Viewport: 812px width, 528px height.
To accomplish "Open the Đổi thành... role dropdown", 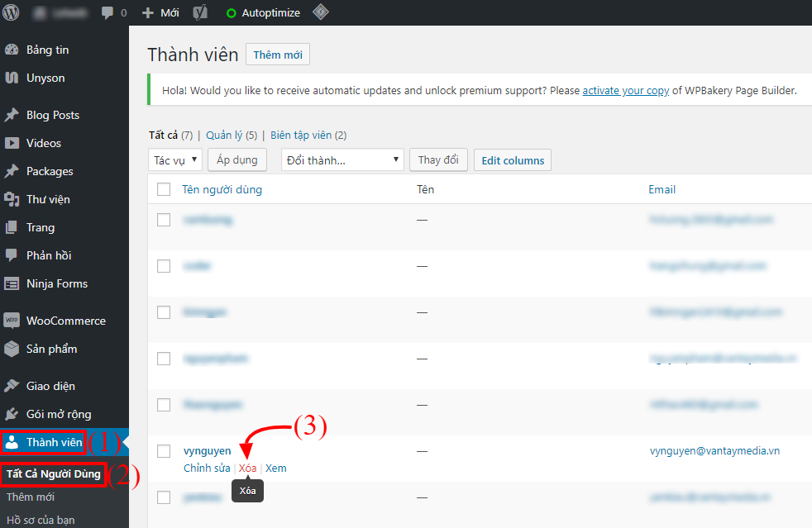I will [342, 159].
